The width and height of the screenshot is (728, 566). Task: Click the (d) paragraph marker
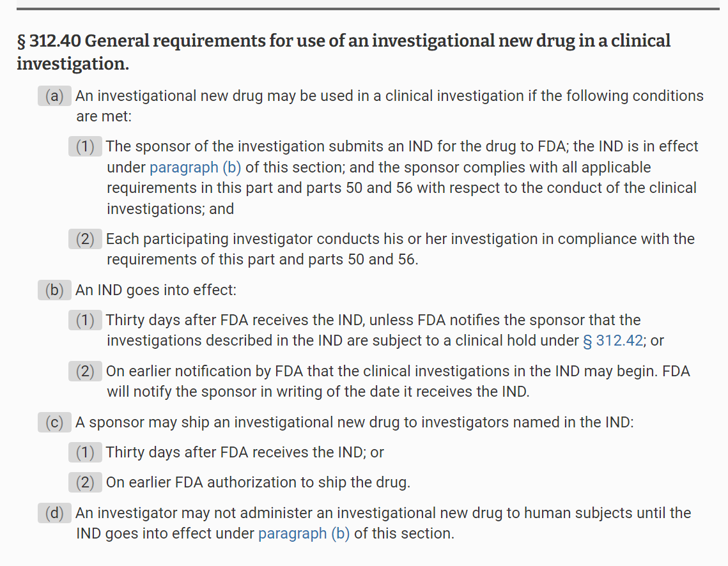pos(55,513)
